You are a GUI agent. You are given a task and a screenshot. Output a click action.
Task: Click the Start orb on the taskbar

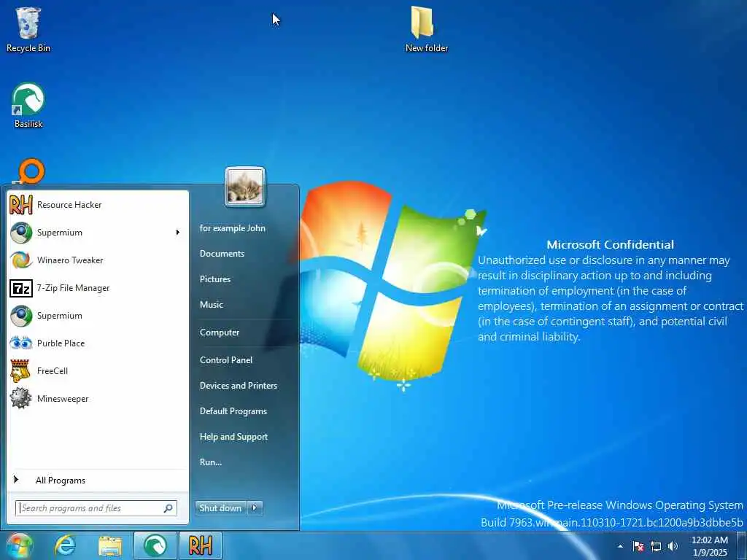click(19, 545)
